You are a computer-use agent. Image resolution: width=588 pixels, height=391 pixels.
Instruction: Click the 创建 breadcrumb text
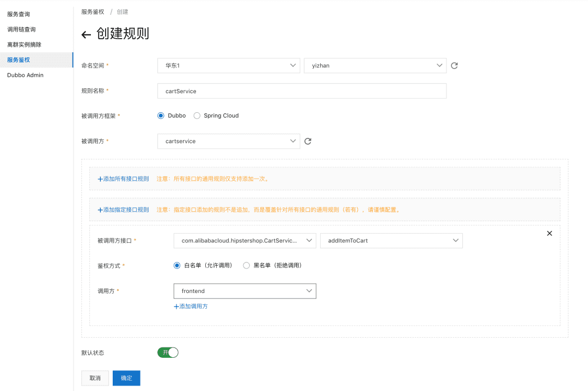pos(122,12)
